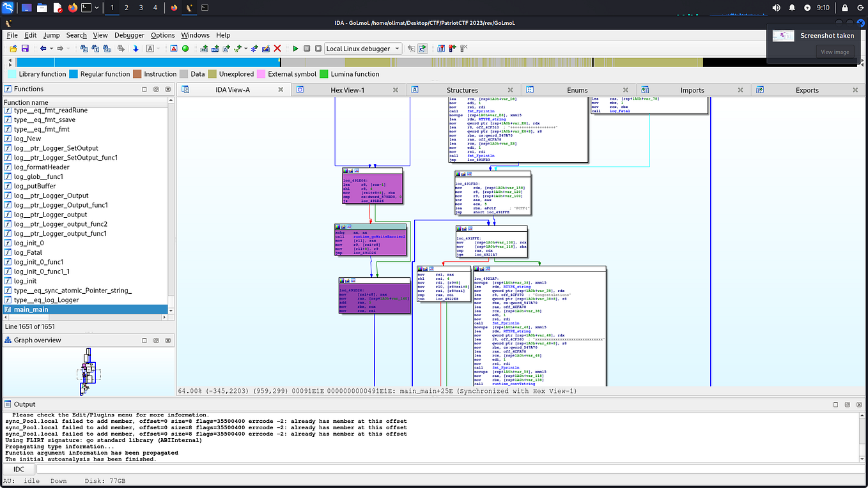Switch to workspace 2 in the taskbar

click(x=126, y=8)
